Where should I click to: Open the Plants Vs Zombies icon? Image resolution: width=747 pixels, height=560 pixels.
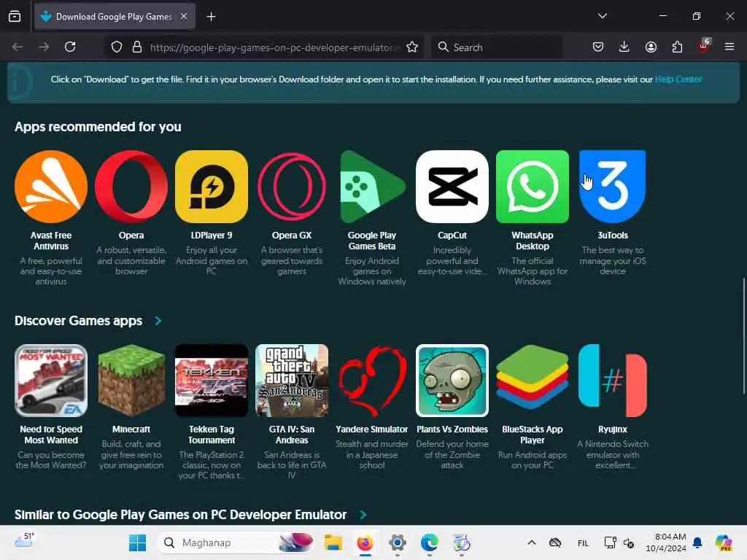tap(452, 381)
